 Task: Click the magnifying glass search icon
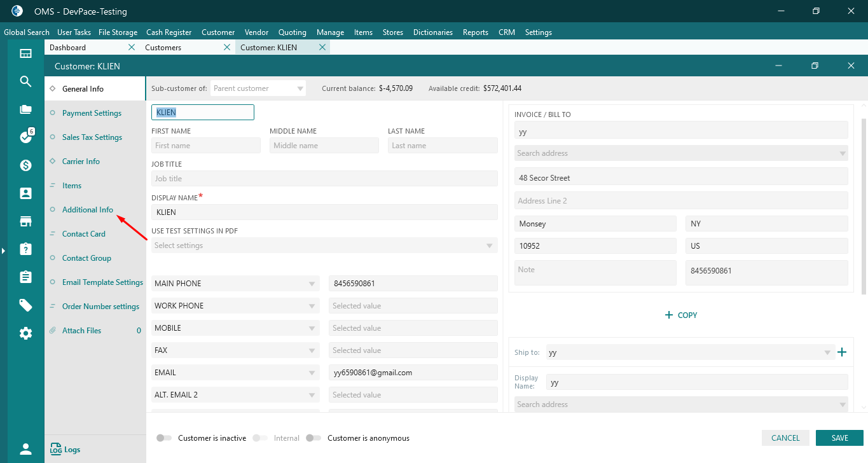pyautogui.click(x=25, y=81)
